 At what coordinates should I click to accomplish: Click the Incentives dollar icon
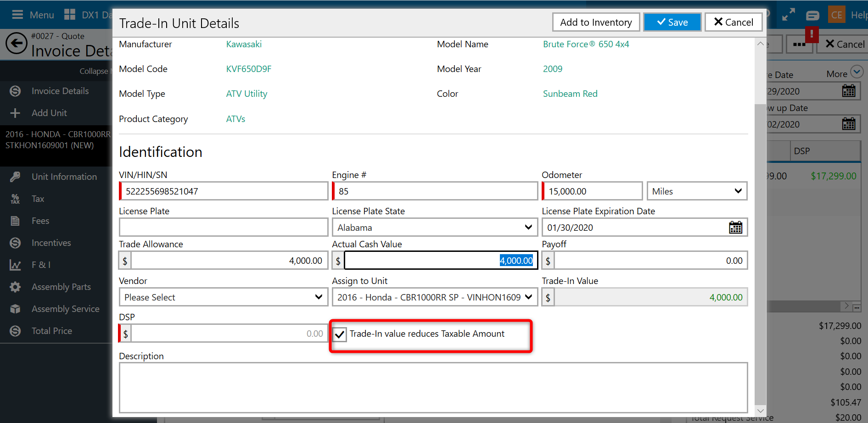coord(15,243)
